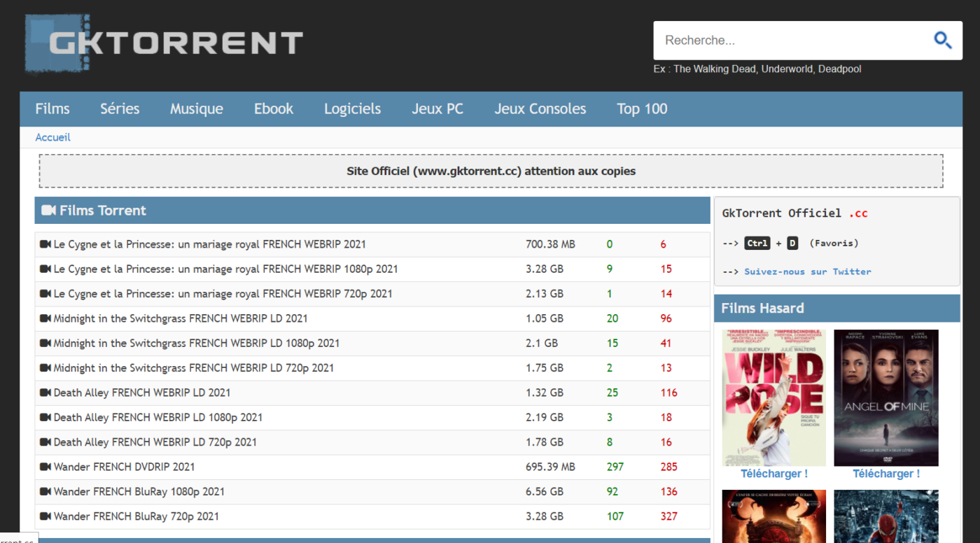Open Midnight in the Switchgrass WEBRIP LD 2021
This screenshot has width=980, height=543.
point(181,318)
